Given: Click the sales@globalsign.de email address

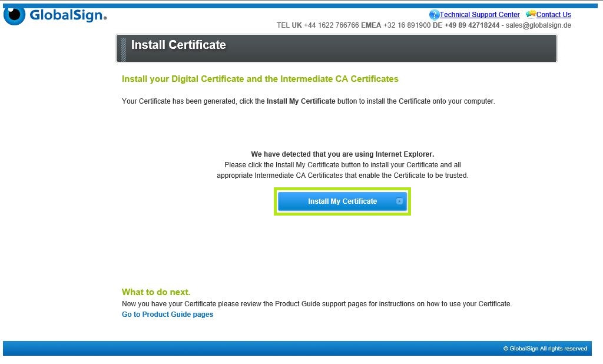Looking at the screenshot, I should tap(539, 25).
